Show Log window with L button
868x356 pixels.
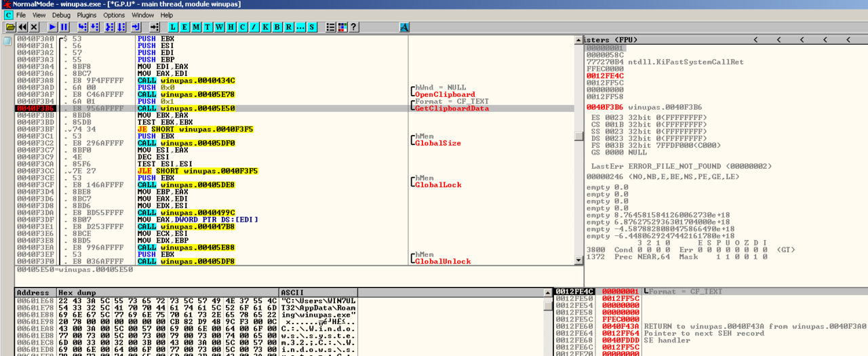(174, 27)
